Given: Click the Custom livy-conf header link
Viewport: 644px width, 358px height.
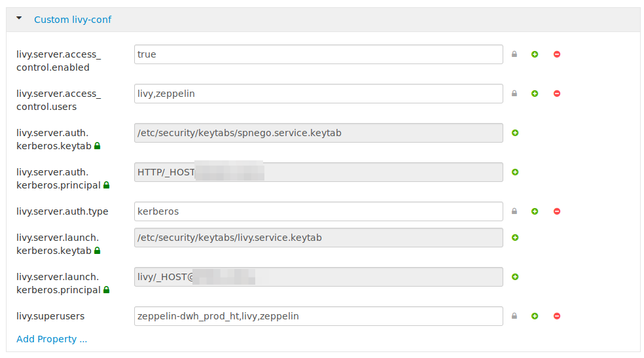Looking at the screenshot, I should pyautogui.click(x=73, y=20).
